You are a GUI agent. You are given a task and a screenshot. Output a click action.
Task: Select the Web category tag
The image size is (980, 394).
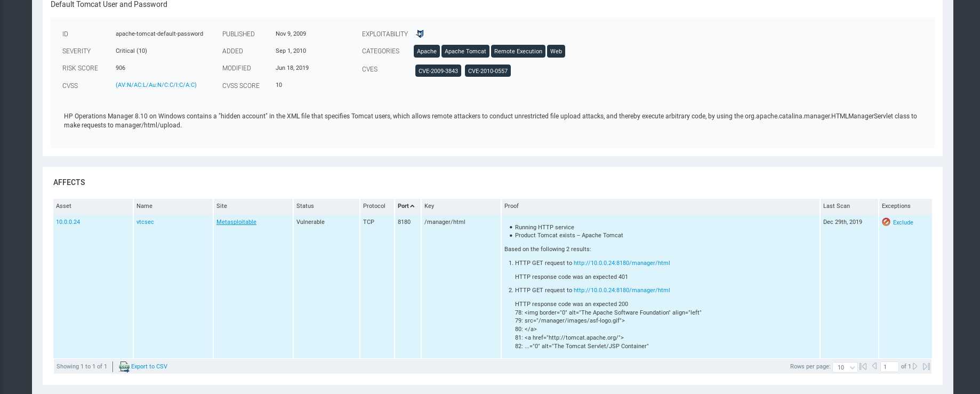[556, 51]
